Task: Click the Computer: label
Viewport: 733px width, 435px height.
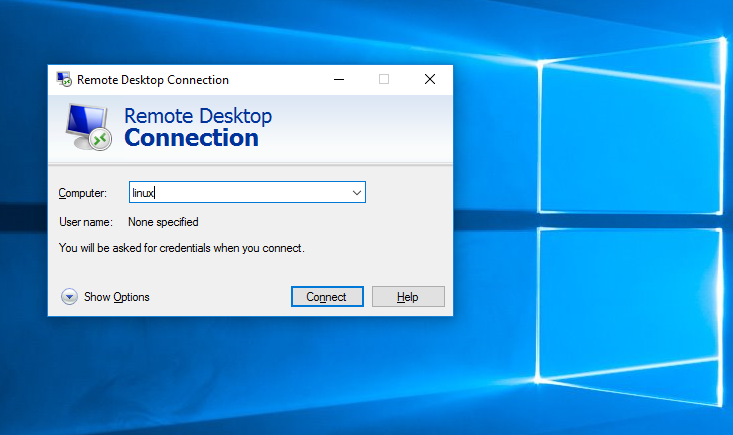Action: point(82,193)
